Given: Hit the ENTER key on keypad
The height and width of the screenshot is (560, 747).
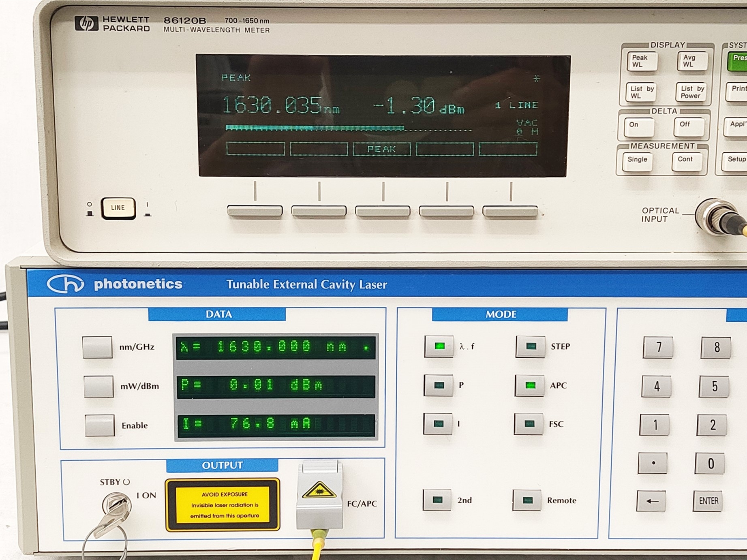Looking at the screenshot, I should tap(708, 501).
